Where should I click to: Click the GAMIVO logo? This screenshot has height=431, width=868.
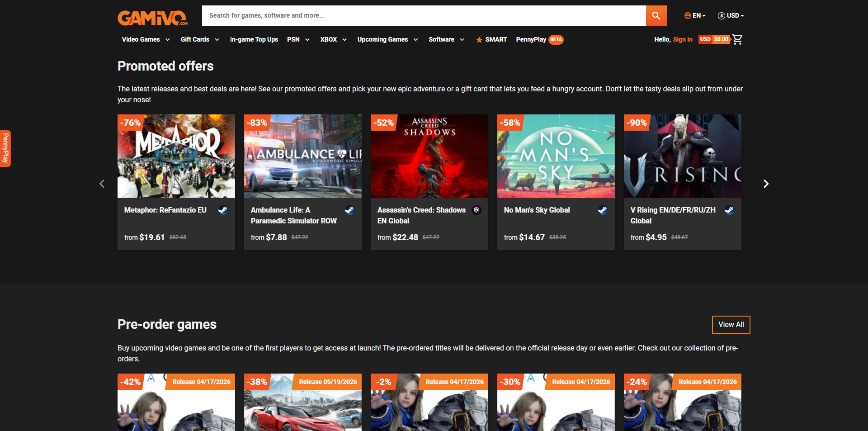pyautogui.click(x=153, y=18)
